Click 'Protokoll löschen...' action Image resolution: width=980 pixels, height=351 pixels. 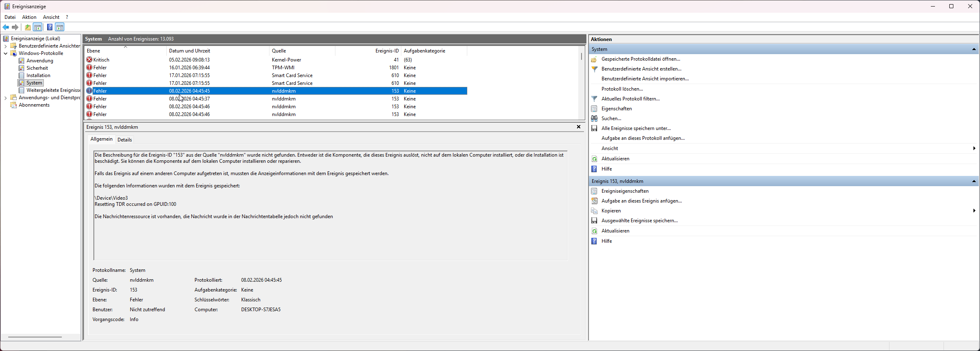point(622,89)
